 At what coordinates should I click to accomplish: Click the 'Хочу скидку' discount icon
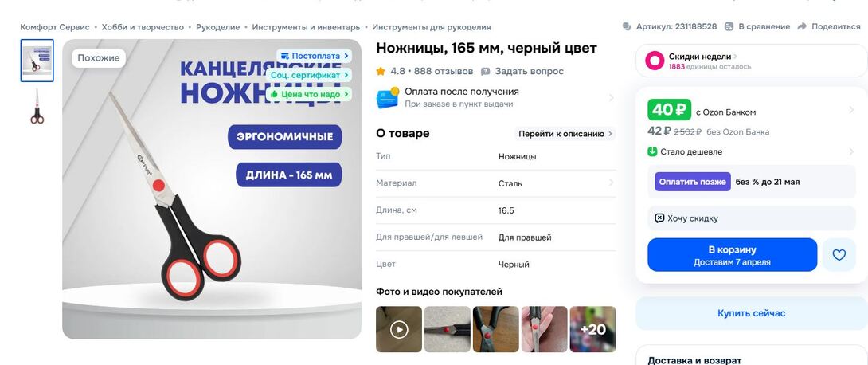[x=659, y=218]
